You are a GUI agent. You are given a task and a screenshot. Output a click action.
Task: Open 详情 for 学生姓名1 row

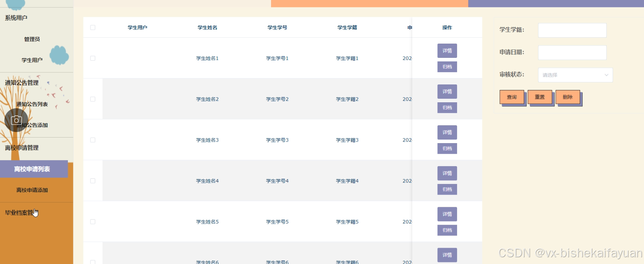coord(447,51)
